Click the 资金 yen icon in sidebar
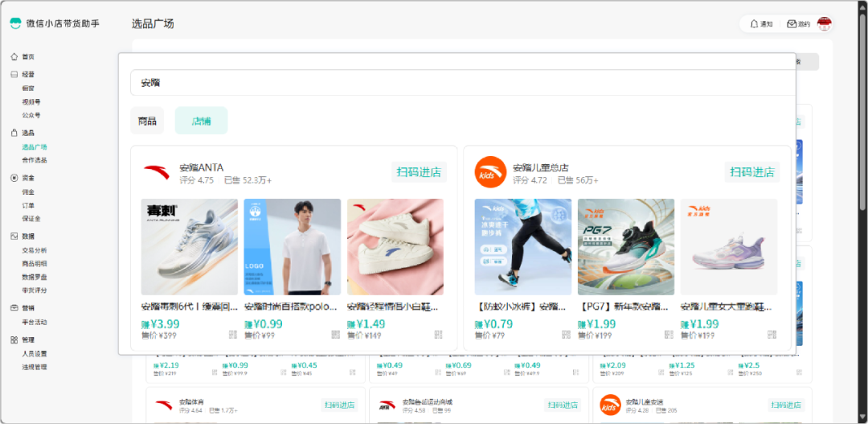 pyautogui.click(x=14, y=178)
